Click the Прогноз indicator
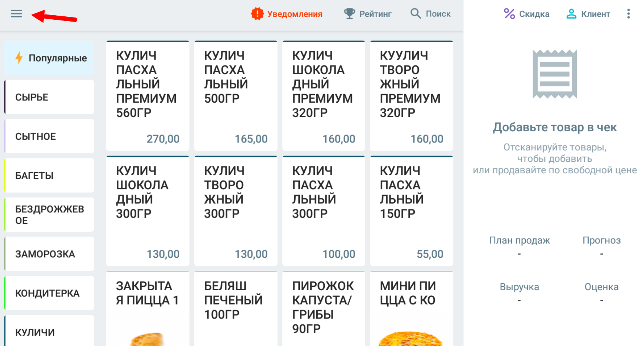The height and width of the screenshot is (346, 644). coord(602,247)
